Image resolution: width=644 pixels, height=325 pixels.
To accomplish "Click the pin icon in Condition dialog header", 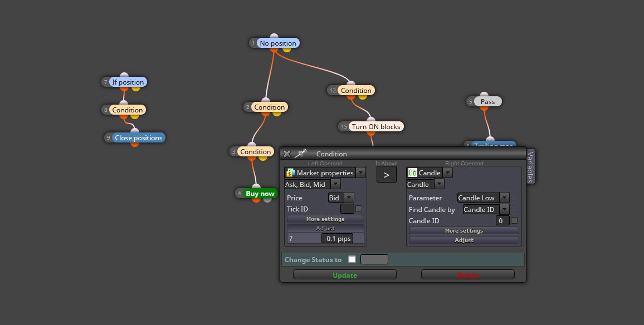I will [x=301, y=154].
